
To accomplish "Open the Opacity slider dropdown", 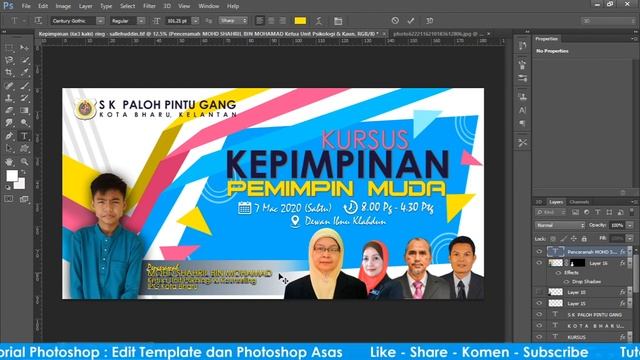I will [630, 225].
